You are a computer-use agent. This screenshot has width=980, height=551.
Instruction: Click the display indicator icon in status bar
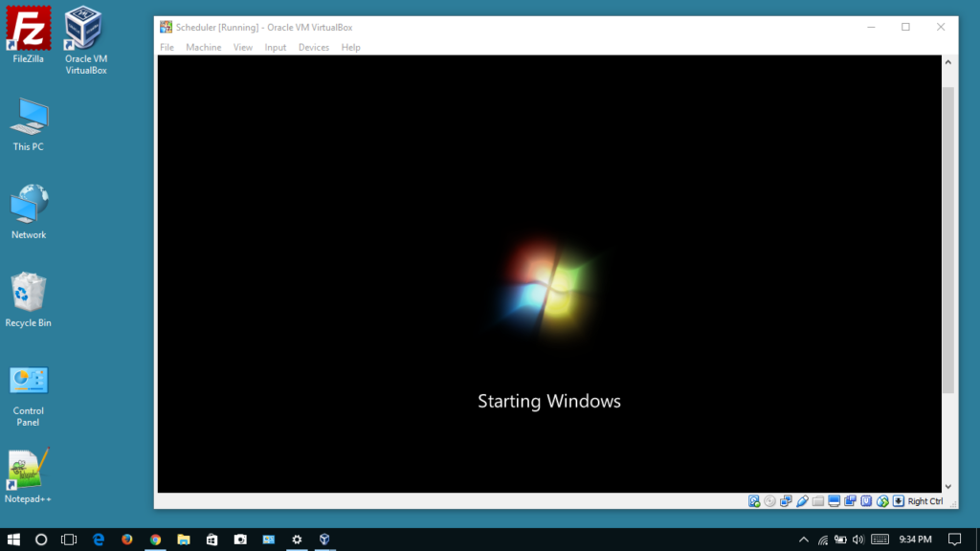point(834,501)
